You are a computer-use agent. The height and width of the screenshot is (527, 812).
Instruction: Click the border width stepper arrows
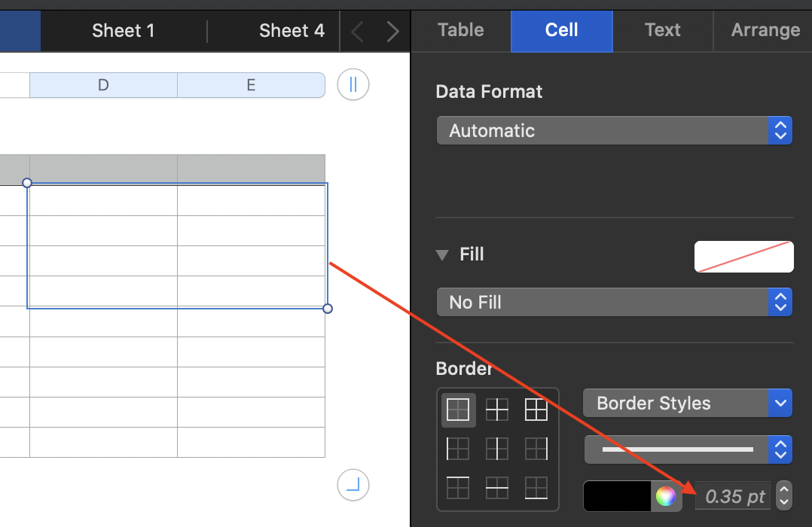[x=784, y=495]
